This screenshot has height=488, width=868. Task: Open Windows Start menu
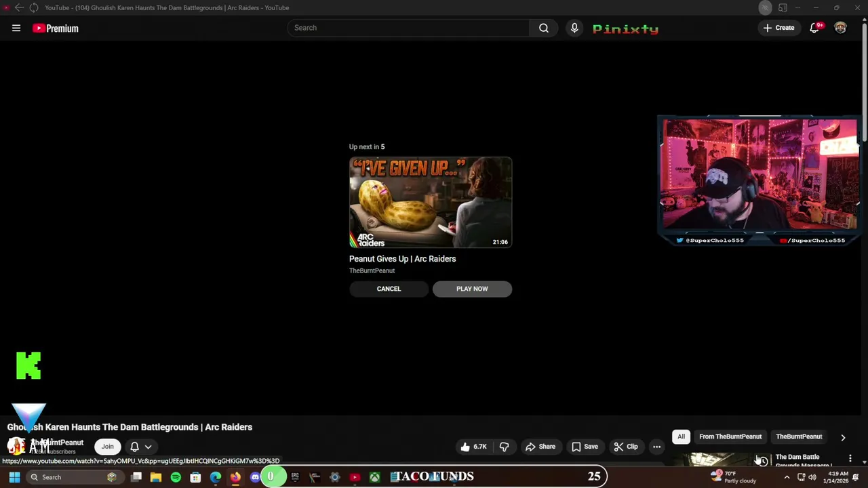[14, 477]
